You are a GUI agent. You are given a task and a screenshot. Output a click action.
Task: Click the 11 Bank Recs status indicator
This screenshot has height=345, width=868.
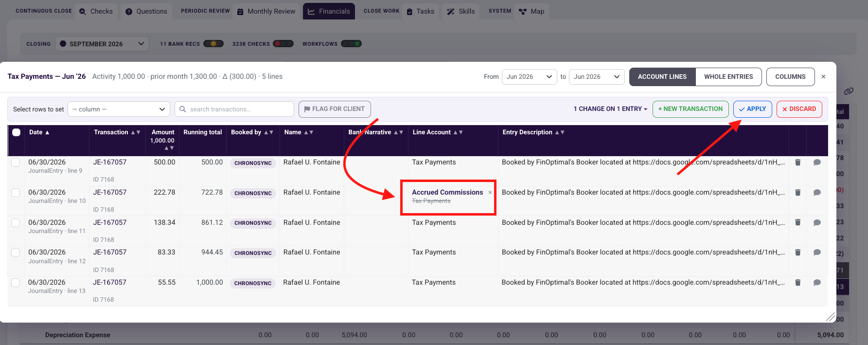click(213, 44)
